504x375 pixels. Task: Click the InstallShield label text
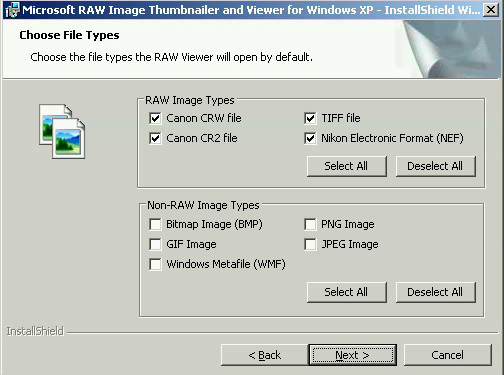pos(35,331)
